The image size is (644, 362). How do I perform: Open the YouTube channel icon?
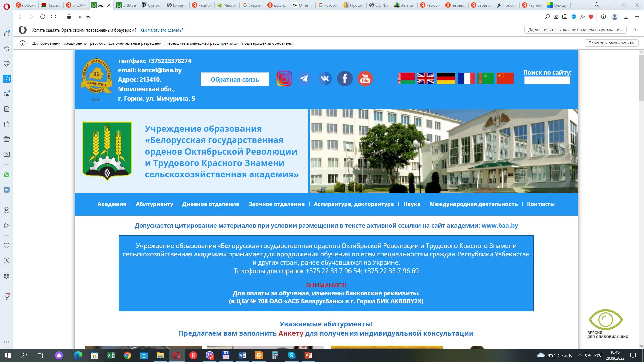365,78
